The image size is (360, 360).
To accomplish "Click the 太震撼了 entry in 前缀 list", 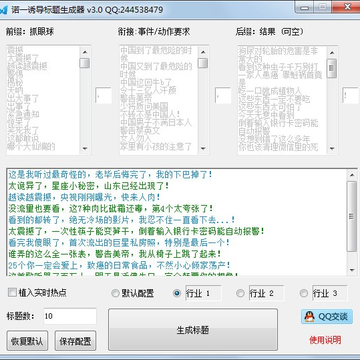I will click(23, 58).
